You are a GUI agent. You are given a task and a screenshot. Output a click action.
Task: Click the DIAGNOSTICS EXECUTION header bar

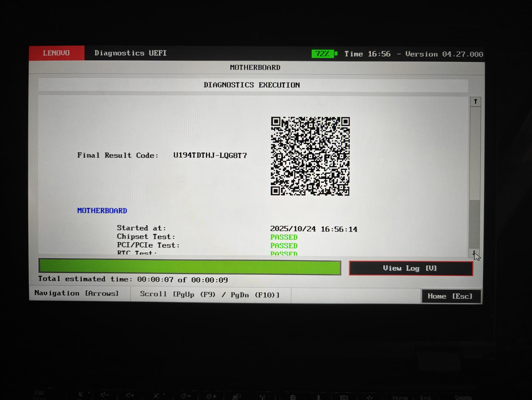point(252,85)
